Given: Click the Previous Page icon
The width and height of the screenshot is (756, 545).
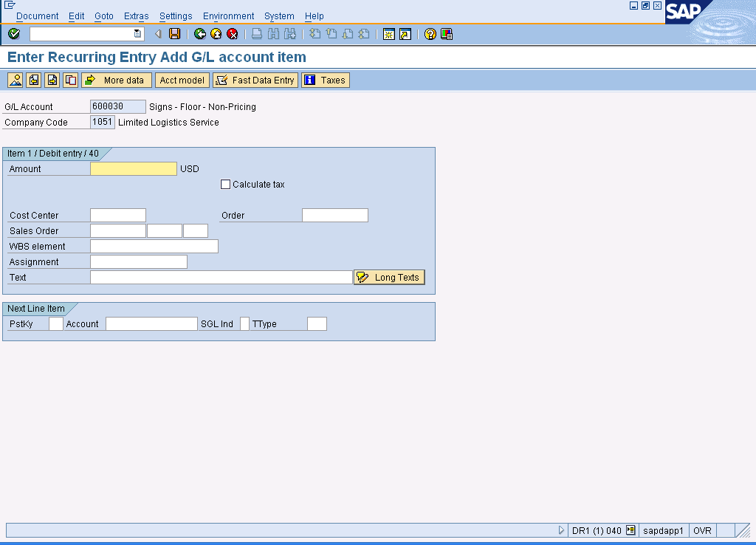Looking at the screenshot, I should pos(331,34).
